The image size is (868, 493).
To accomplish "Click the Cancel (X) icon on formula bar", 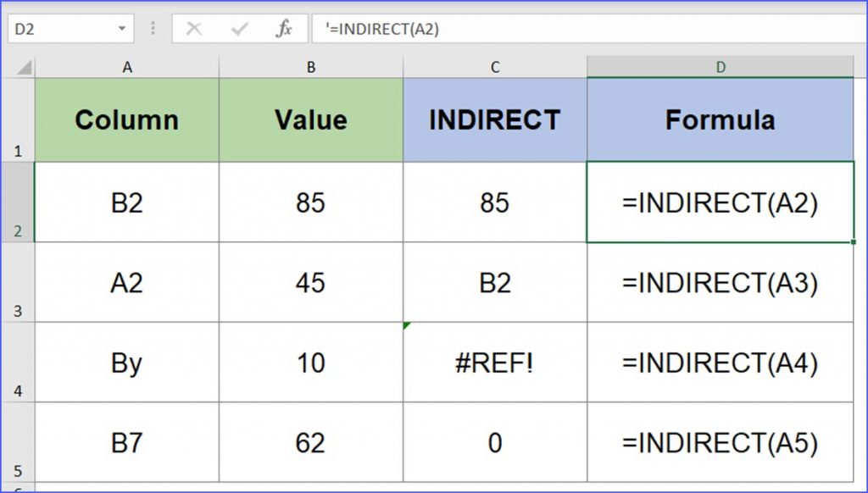I will tap(196, 28).
